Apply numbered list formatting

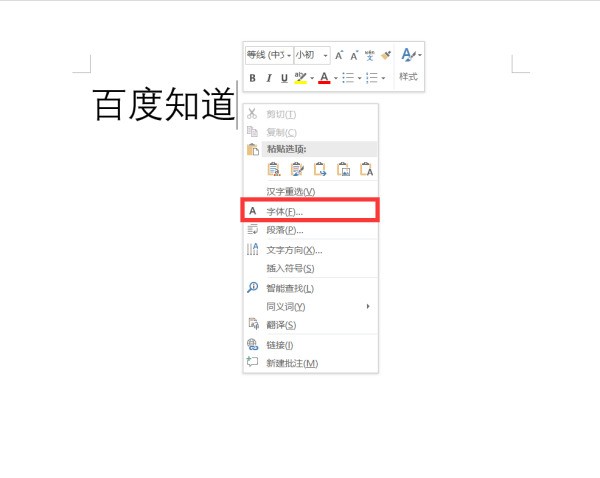click(372, 78)
